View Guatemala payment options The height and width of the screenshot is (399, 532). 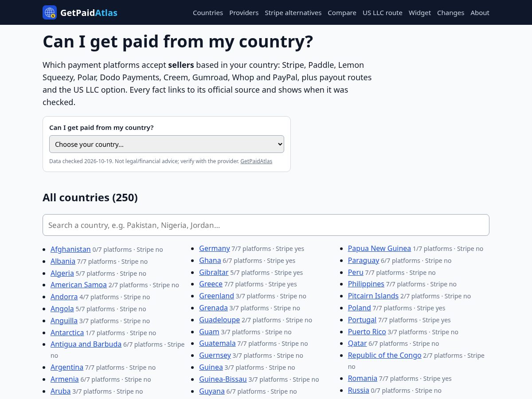tap(217, 343)
